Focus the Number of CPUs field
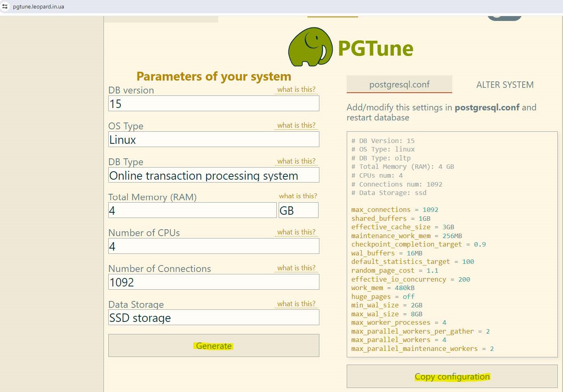The width and height of the screenshot is (563, 392). [x=214, y=246]
